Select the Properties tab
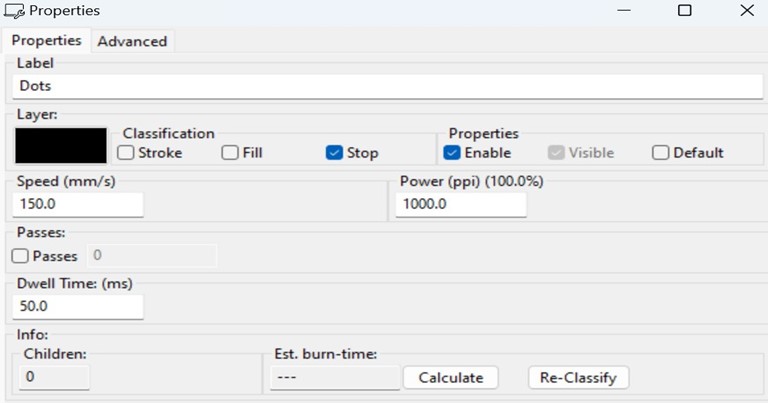Viewport: 768px width, 403px height. [x=46, y=41]
